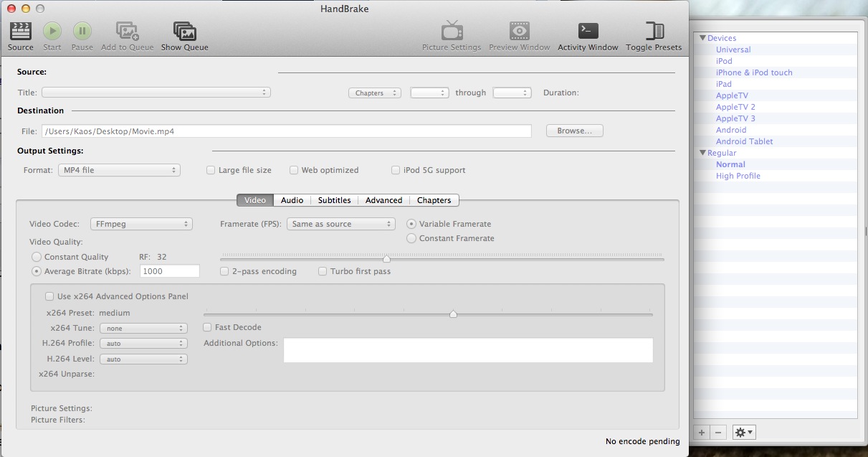Viewport: 868px width, 457px height.
Task: Open Picture Settings TV icon
Action: [x=452, y=31]
